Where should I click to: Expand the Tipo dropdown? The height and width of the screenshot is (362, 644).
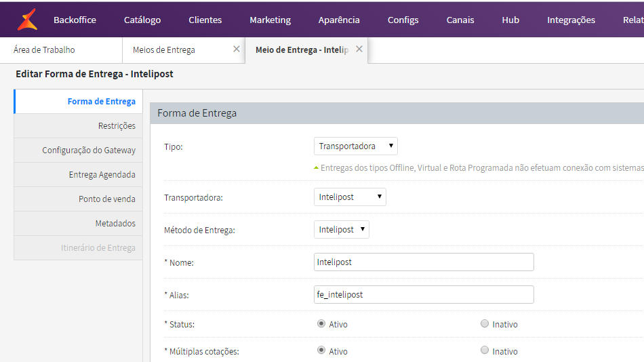tap(356, 146)
